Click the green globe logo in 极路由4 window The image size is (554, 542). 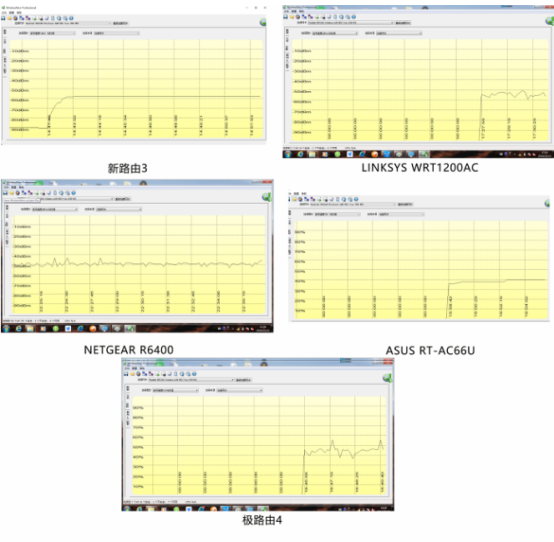(387, 378)
